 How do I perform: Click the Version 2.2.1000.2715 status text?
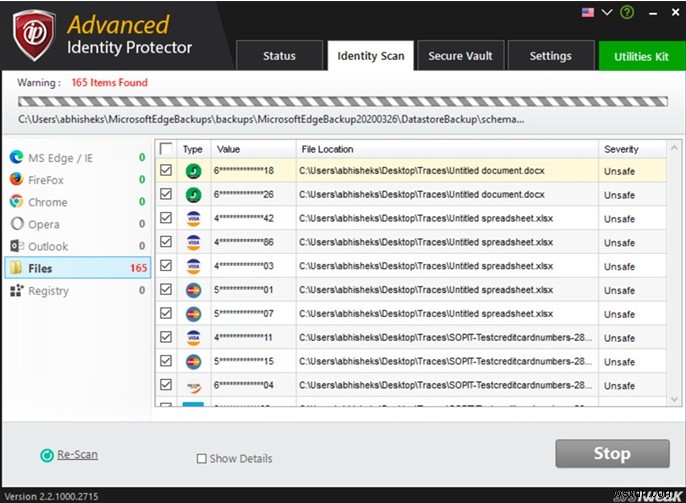[51, 496]
